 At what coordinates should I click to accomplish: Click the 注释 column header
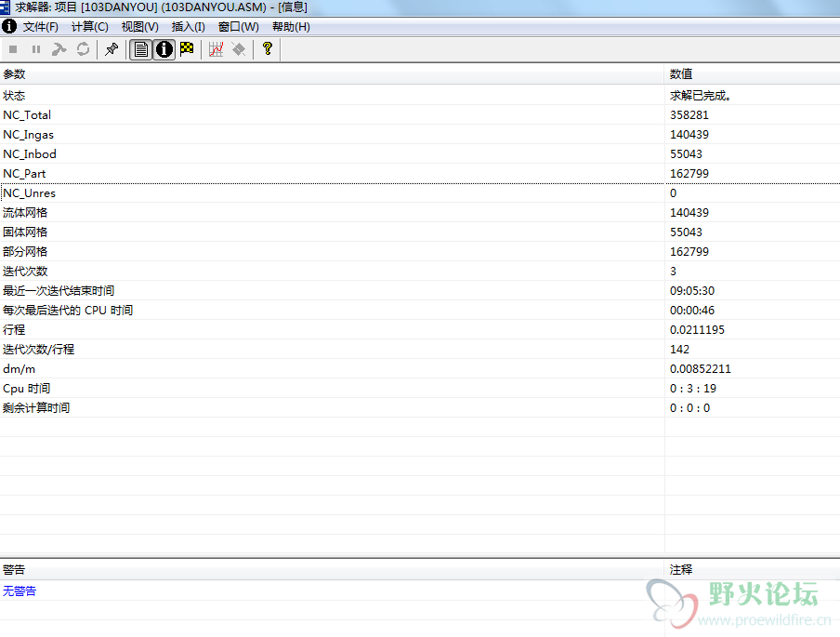coord(752,569)
